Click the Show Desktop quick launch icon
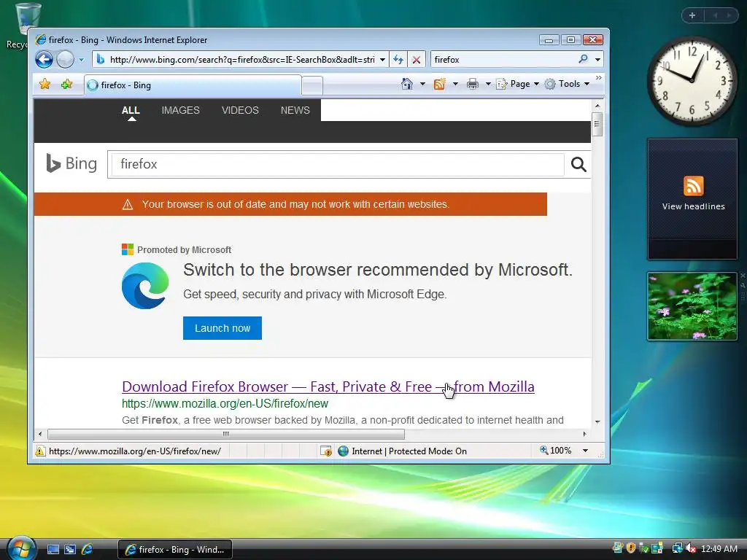 pyautogui.click(x=53, y=550)
